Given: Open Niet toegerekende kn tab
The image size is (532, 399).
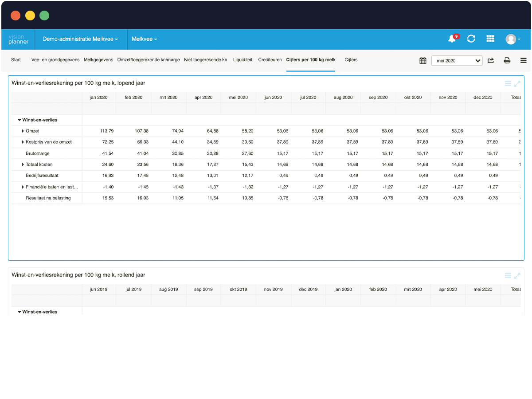Looking at the screenshot, I should click(x=206, y=59).
